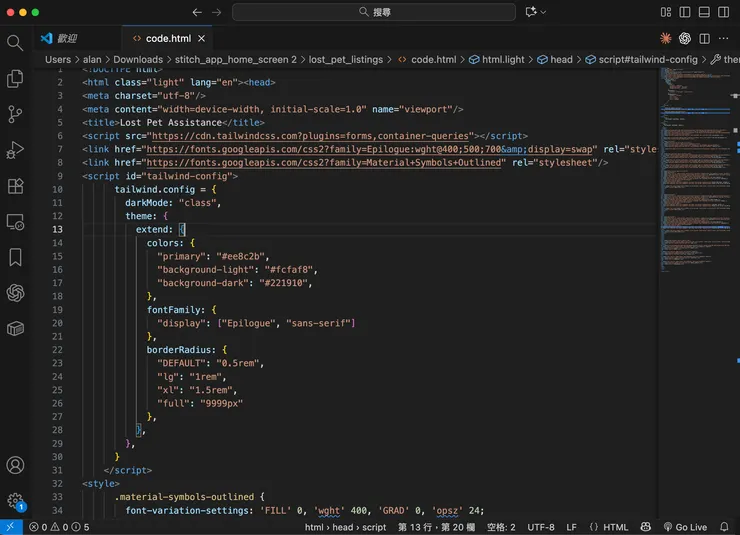Open the Copilot chat dropdown in title bar
Screen dimensions: 740x535
544,12
